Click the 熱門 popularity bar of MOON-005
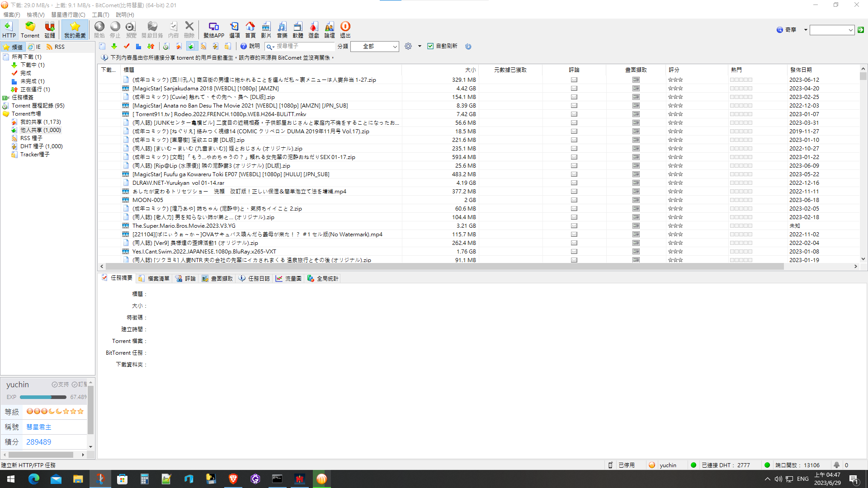The image size is (868, 488). coord(741,200)
